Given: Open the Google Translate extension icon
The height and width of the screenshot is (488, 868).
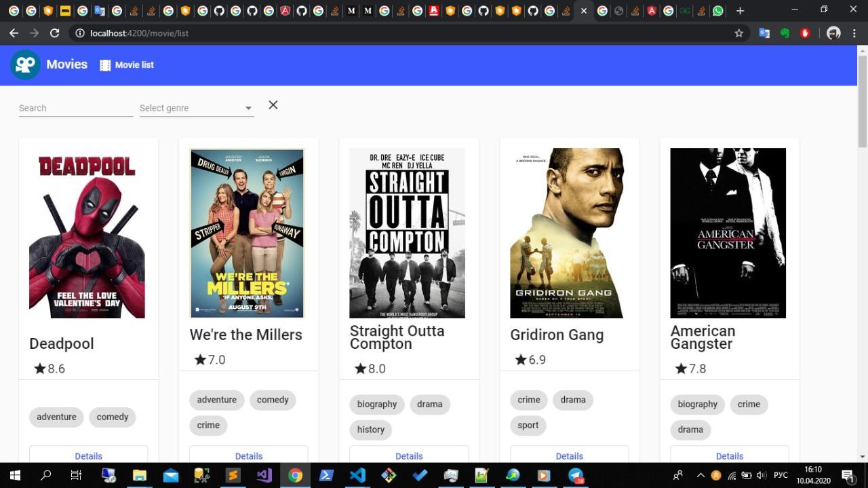Looking at the screenshot, I should [764, 33].
